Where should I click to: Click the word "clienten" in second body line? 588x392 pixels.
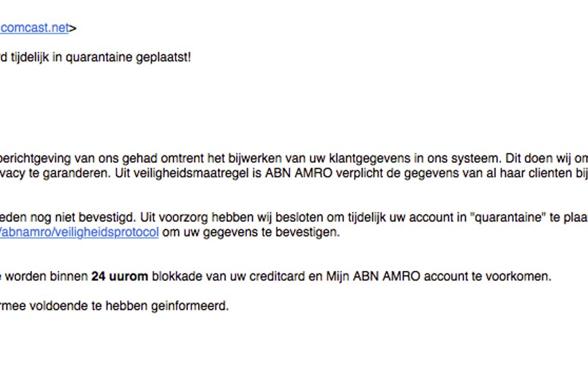click(x=546, y=174)
